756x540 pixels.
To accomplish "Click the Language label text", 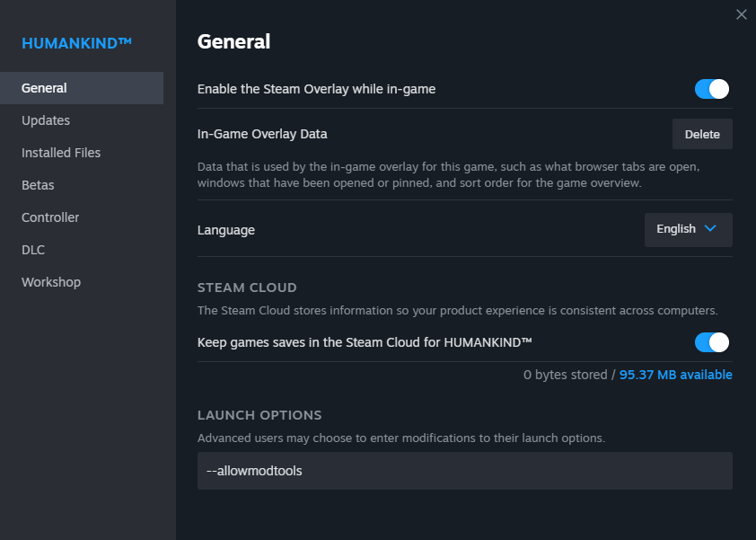I will coord(226,230).
